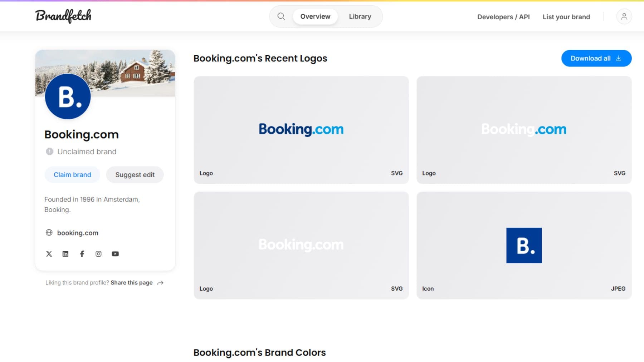Image resolution: width=644 pixels, height=362 pixels.
Task: Click the Brandfetch home logo
Action: pos(63,16)
